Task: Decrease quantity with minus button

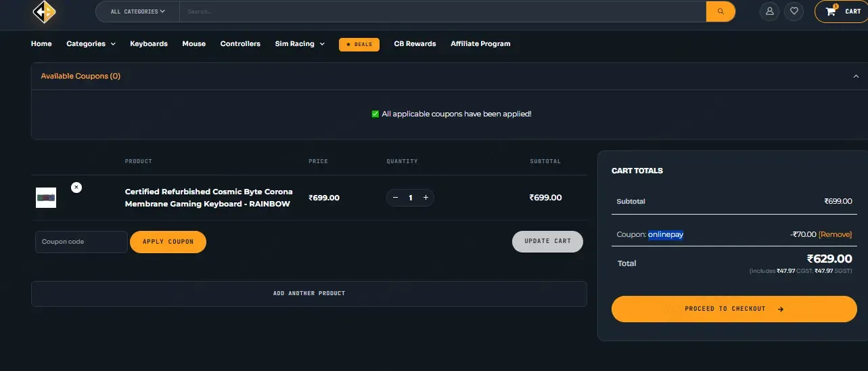Action: click(x=396, y=198)
